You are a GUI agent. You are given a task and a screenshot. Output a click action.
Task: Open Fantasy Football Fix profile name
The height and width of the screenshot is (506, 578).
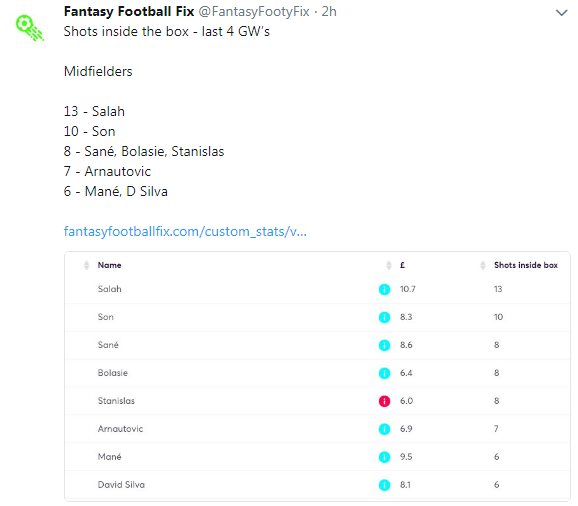coord(129,11)
